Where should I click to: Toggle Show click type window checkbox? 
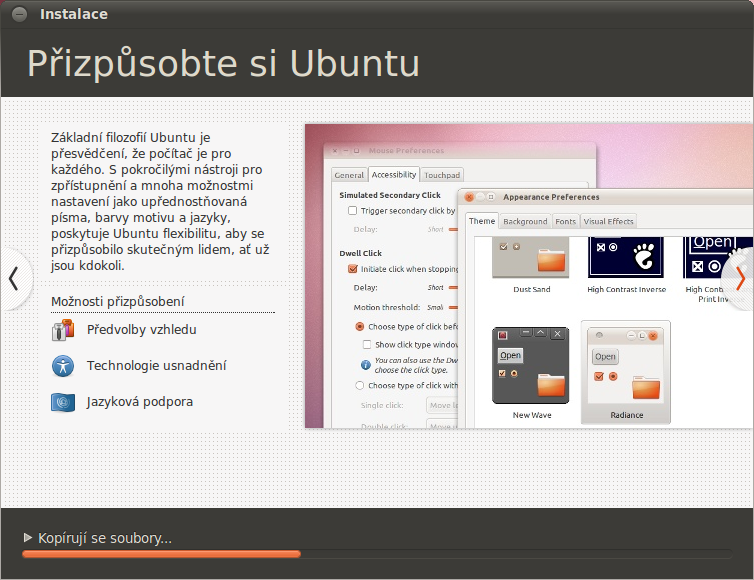[x=367, y=344]
